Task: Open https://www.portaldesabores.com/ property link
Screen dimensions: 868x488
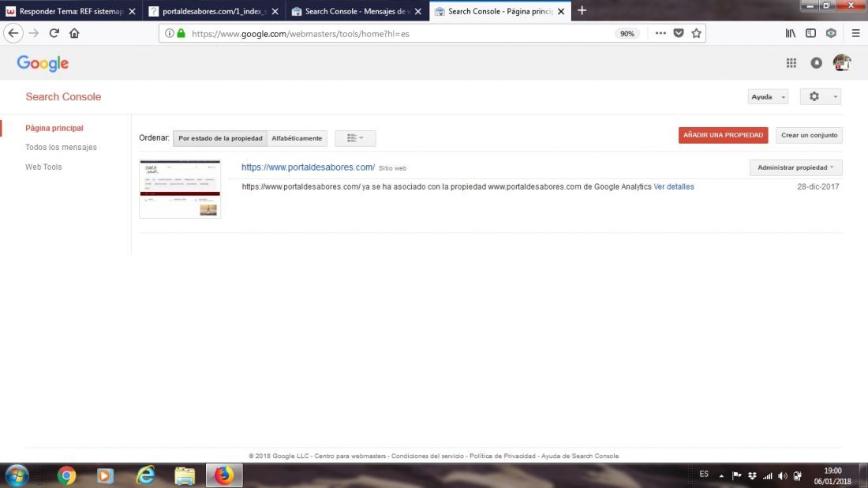Action: (x=308, y=167)
